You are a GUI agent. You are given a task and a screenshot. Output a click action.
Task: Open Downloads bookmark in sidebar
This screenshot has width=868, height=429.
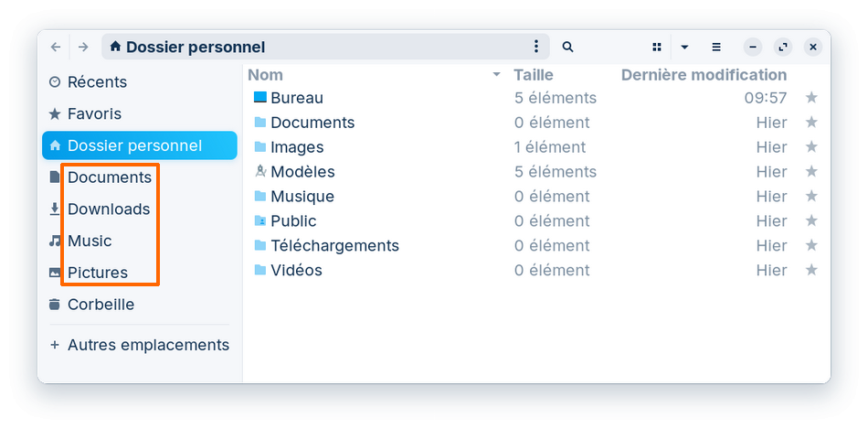tap(108, 209)
